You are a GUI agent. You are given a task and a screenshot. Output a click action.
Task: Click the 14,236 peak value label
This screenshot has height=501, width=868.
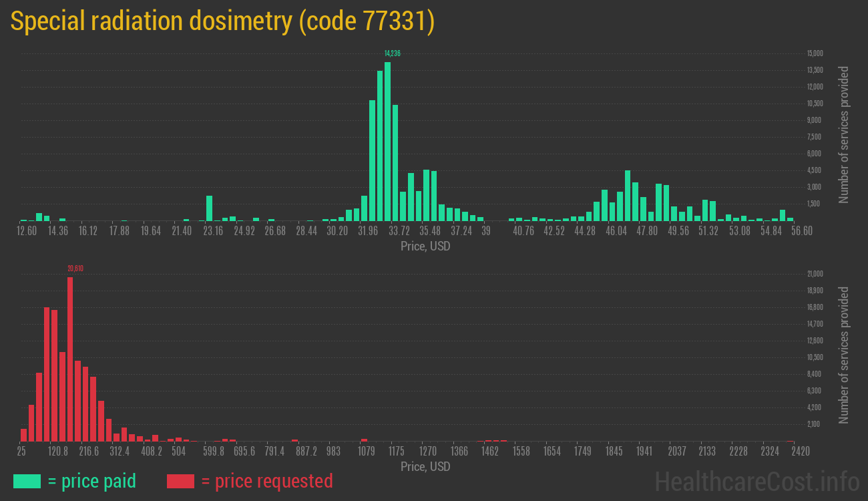392,53
